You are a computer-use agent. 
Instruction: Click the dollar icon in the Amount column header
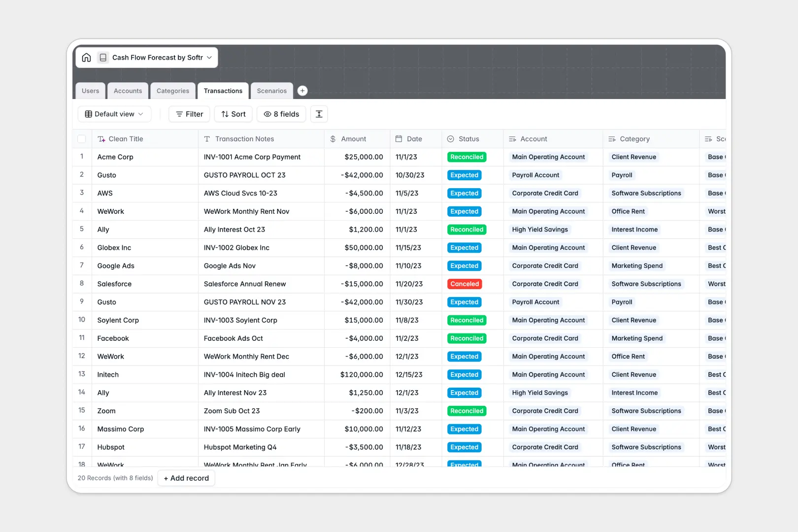332,138
